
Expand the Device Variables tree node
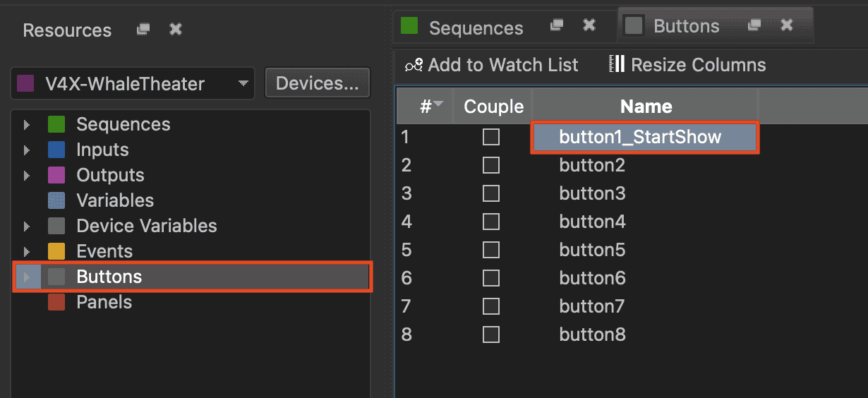(27, 227)
